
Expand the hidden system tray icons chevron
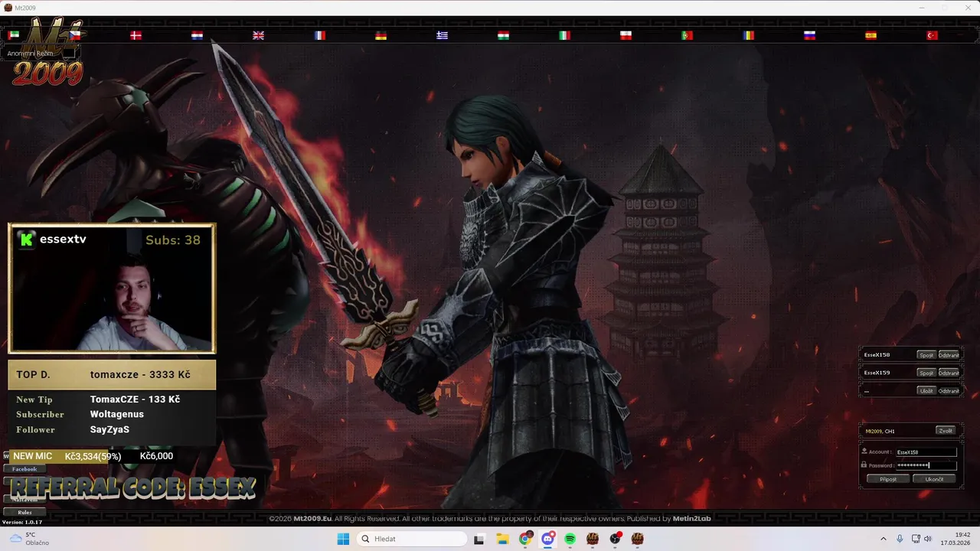point(883,539)
